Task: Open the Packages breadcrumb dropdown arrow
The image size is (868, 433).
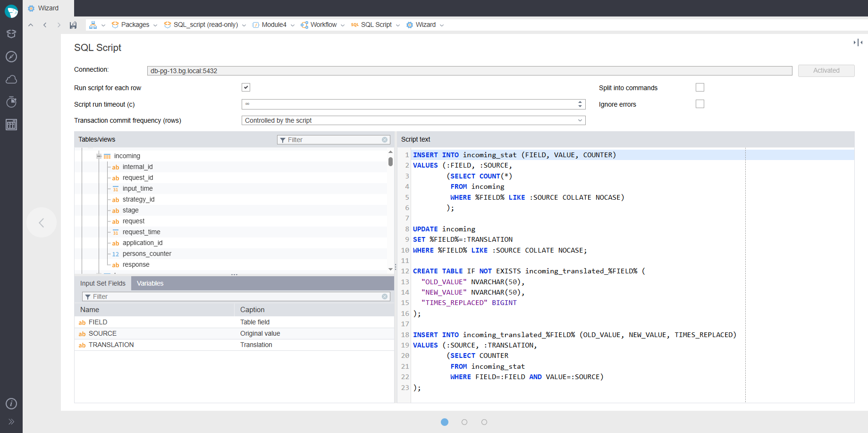Action: click(155, 25)
